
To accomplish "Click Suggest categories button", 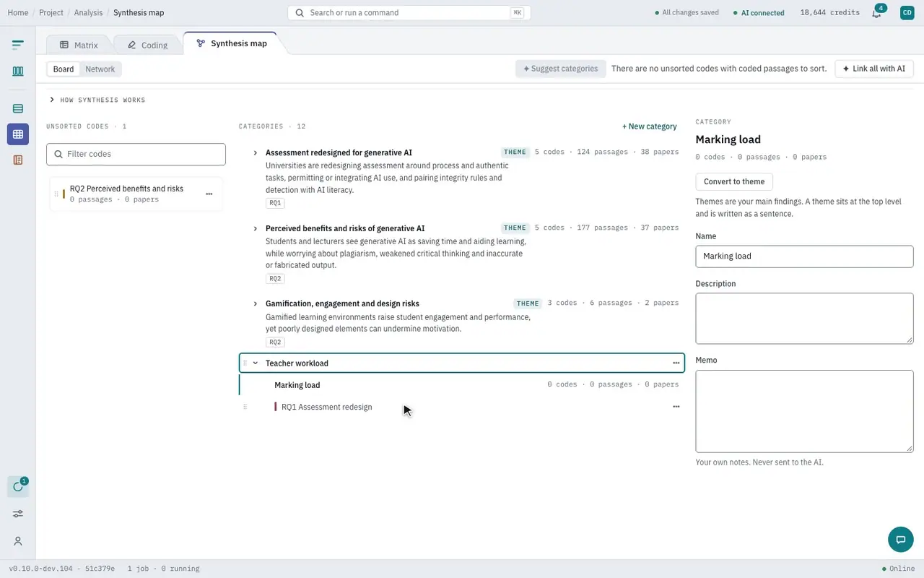I will 561,69.
